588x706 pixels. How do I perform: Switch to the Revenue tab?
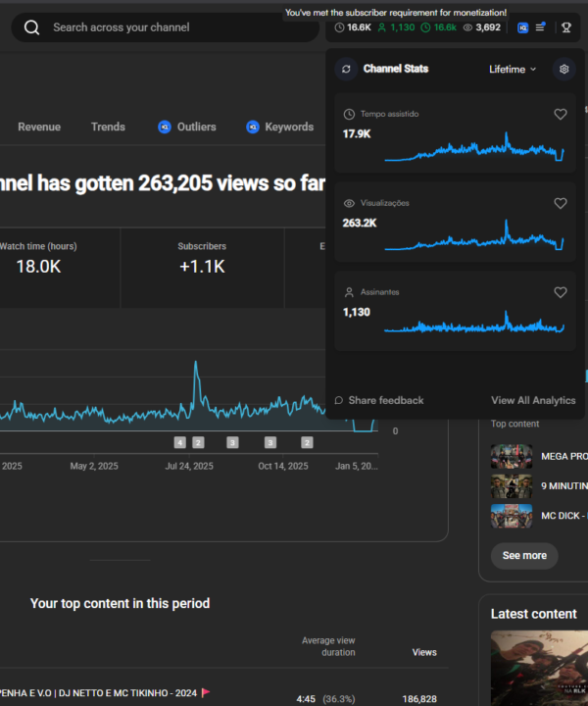point(39,126)
